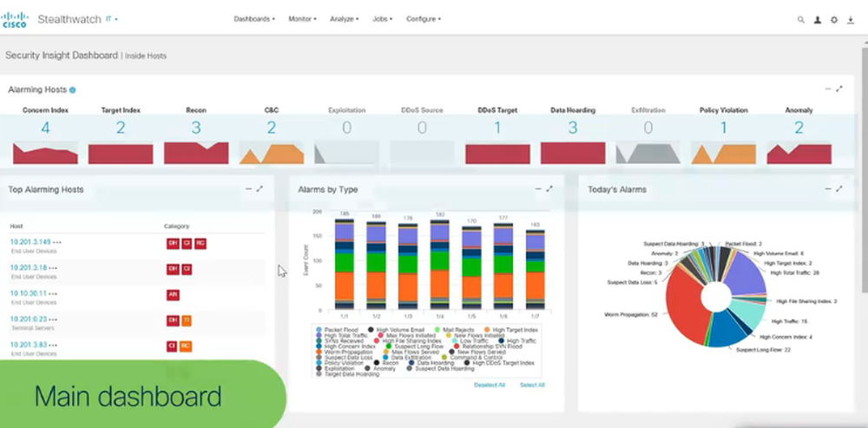Click the Suspect Long Flow pie slice

(726, 328)
